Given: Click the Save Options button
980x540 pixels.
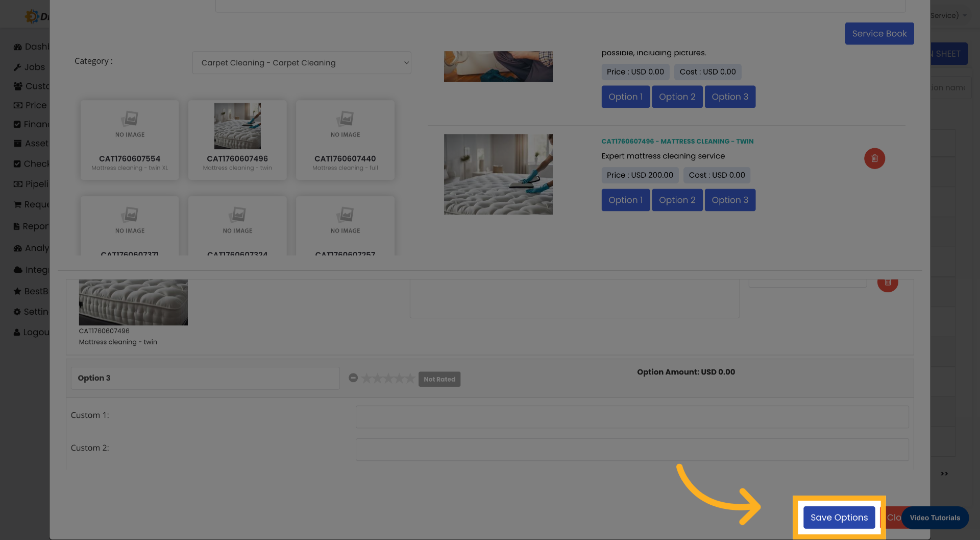Looking at the screenshot, I should point(839,518).
